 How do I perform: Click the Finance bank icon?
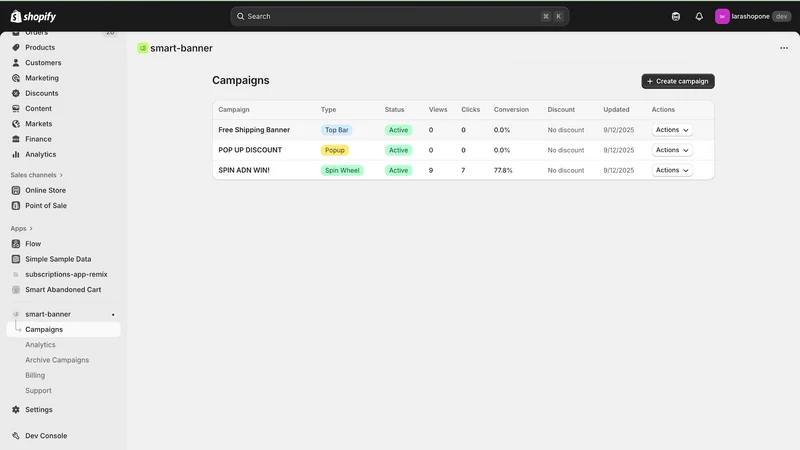[x=16, y=139]
